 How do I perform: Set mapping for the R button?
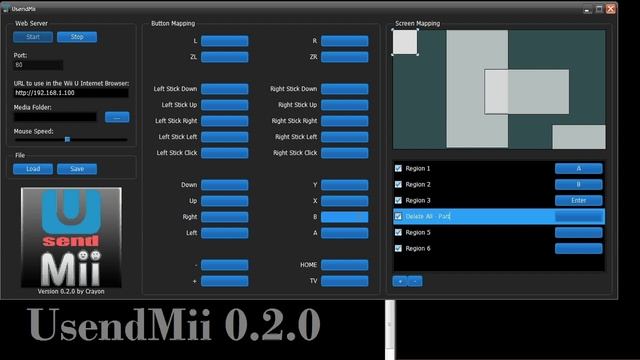click(344, 41)
